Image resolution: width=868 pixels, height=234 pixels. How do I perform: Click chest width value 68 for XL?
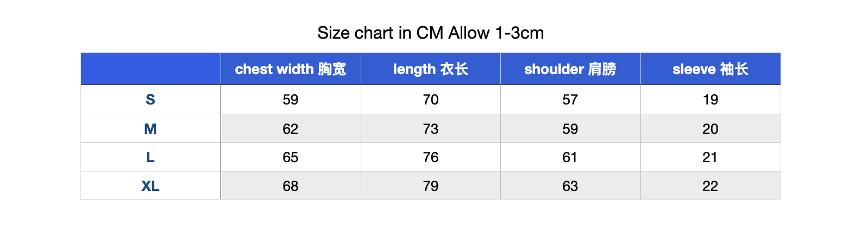tap(291, 186)
